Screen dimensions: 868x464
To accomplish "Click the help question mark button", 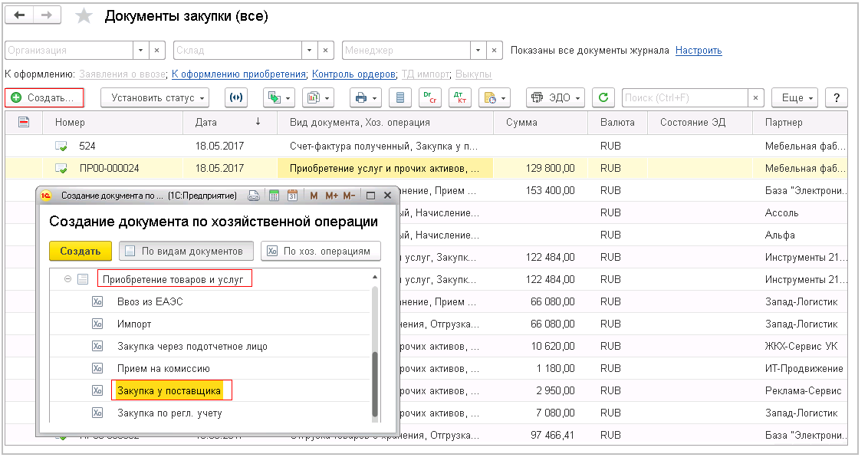I will tap(836, 98).
